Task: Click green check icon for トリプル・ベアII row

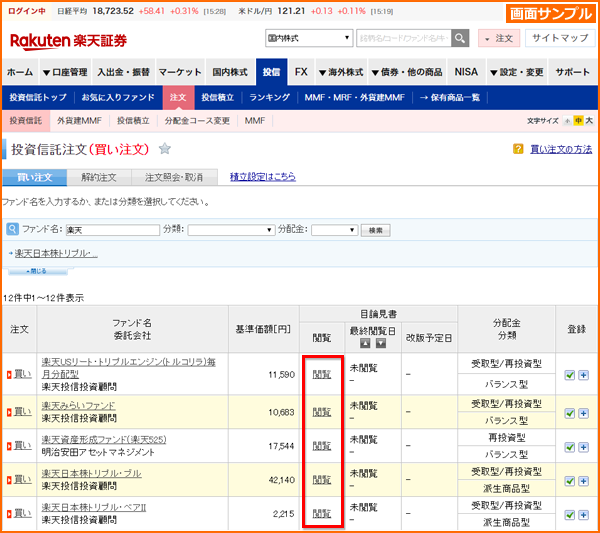Action: click(570, 515)
